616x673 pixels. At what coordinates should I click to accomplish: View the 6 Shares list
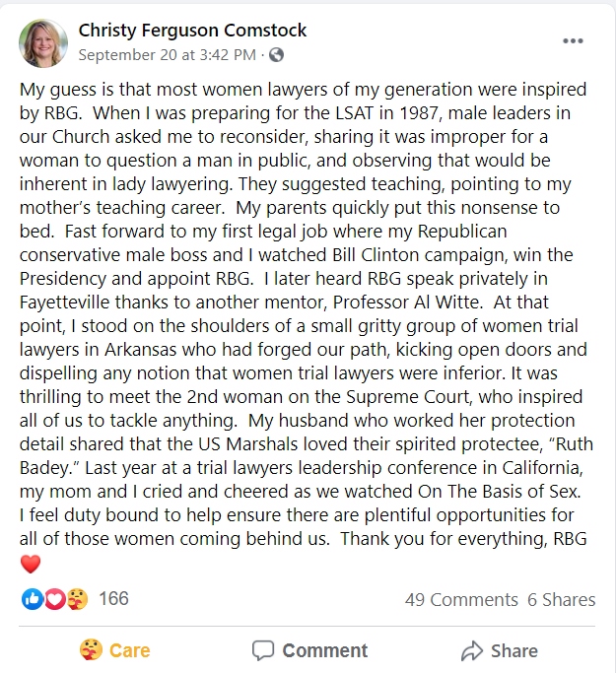[561, 599]
